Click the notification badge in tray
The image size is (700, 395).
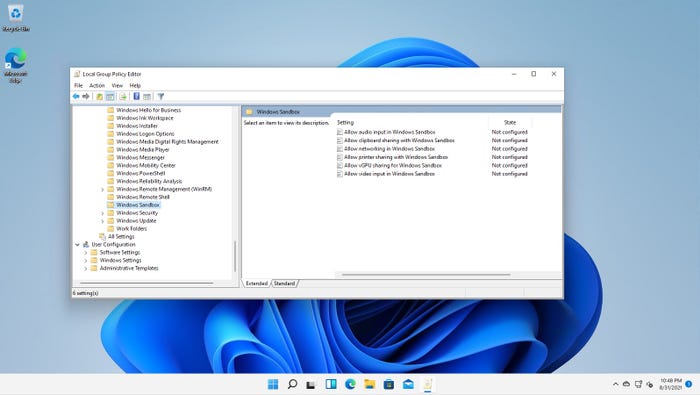click(689, 384)
